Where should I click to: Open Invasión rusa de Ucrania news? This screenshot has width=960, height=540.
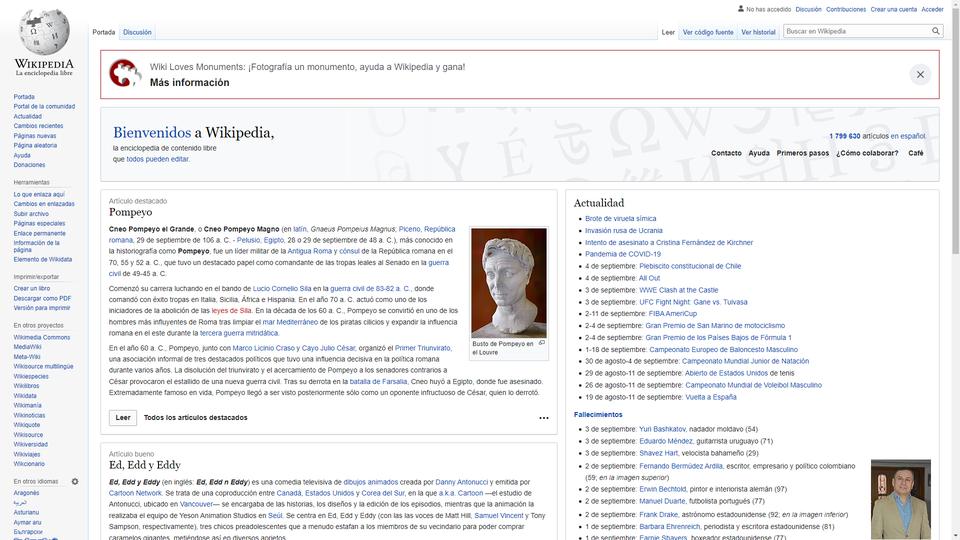[x=623, y=231]
